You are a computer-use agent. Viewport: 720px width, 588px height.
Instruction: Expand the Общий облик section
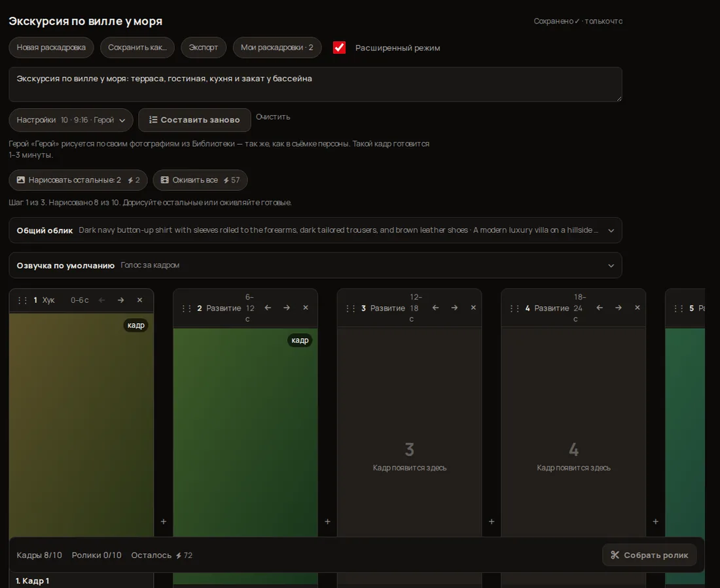(x=315, y=230)
